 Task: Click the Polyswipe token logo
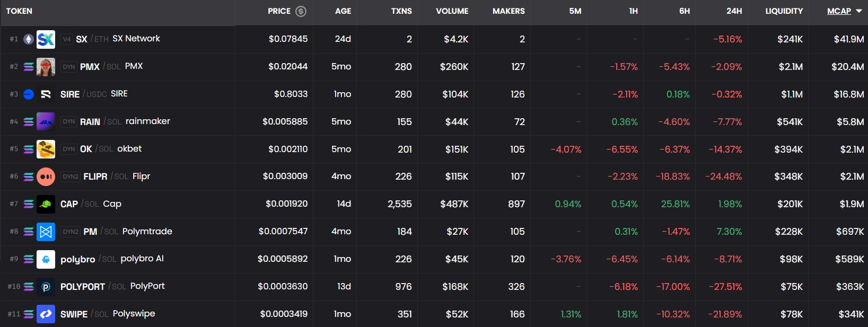click(46, 314)
